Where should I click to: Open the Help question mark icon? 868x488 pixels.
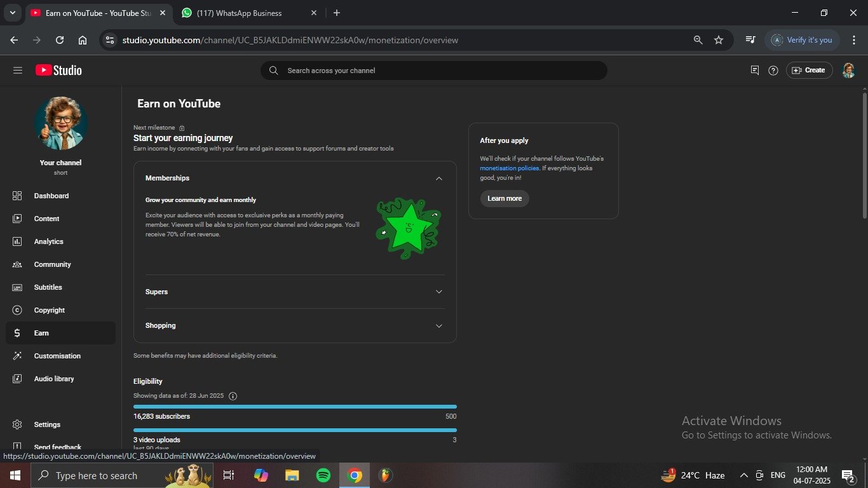pos(773,71)
